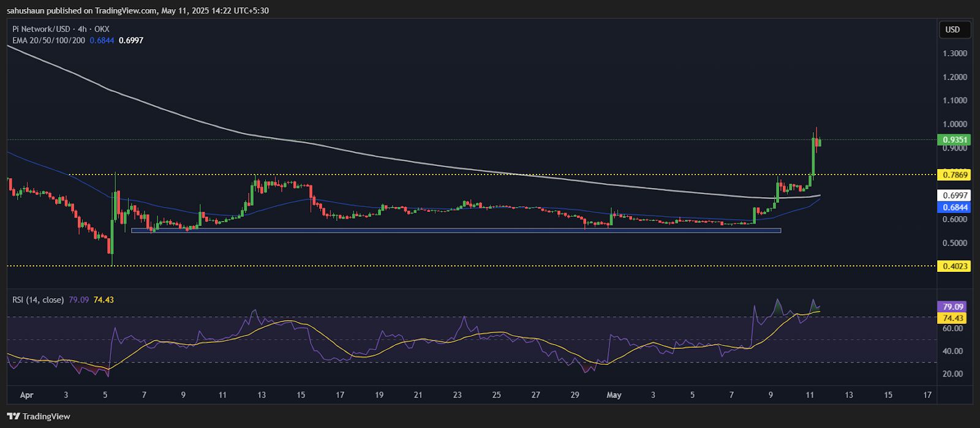This screenshot has height=428, width=980.
Task: Select the RSI (14, close) indicator legend
Action: 38,300
